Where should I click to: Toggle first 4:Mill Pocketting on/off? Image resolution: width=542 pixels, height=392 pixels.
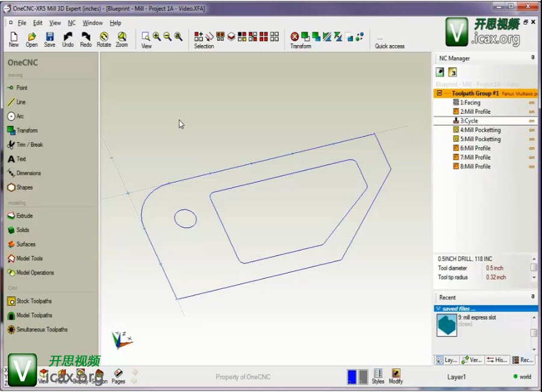pos(532,130)
